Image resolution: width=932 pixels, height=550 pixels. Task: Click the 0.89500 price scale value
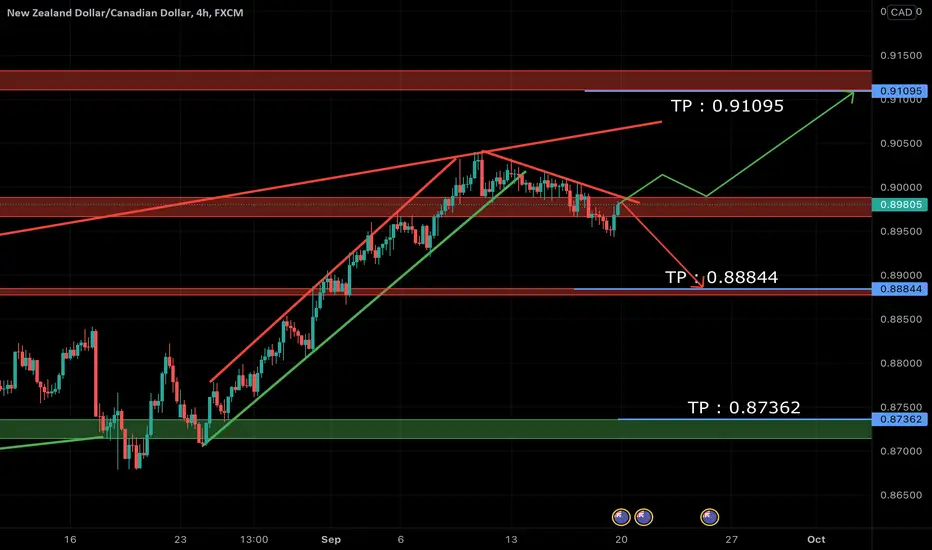901,231
